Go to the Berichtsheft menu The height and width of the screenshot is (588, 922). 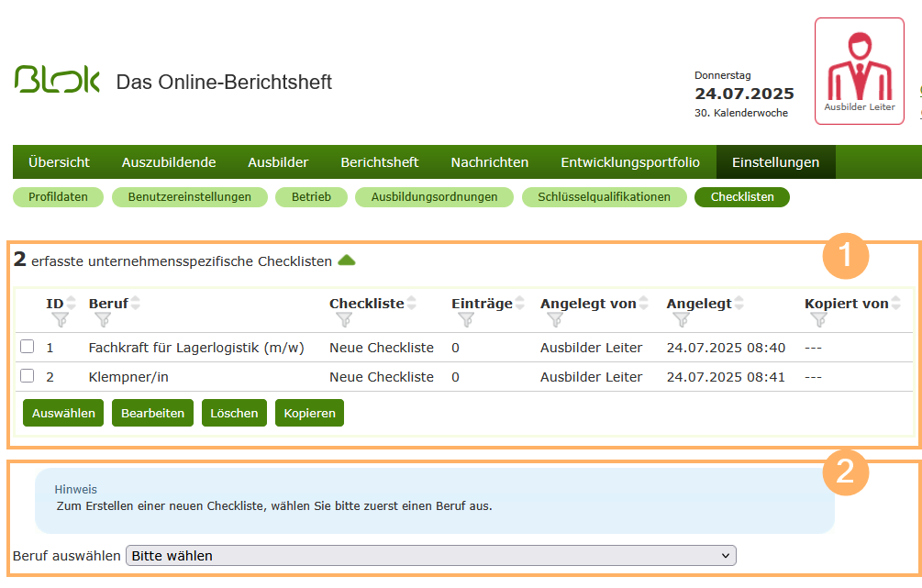coord(379,162)
